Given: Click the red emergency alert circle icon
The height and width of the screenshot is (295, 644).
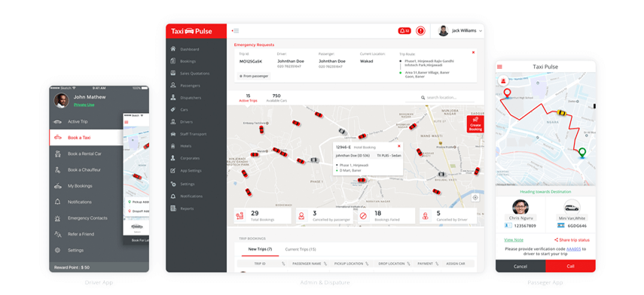Looking at the screenshot, I should tap(420, 31).
